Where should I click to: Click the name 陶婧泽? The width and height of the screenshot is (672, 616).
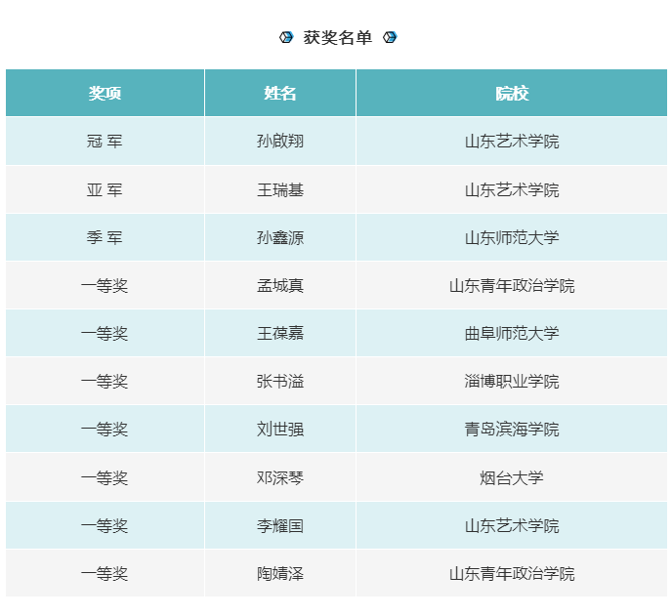(280, 574)
